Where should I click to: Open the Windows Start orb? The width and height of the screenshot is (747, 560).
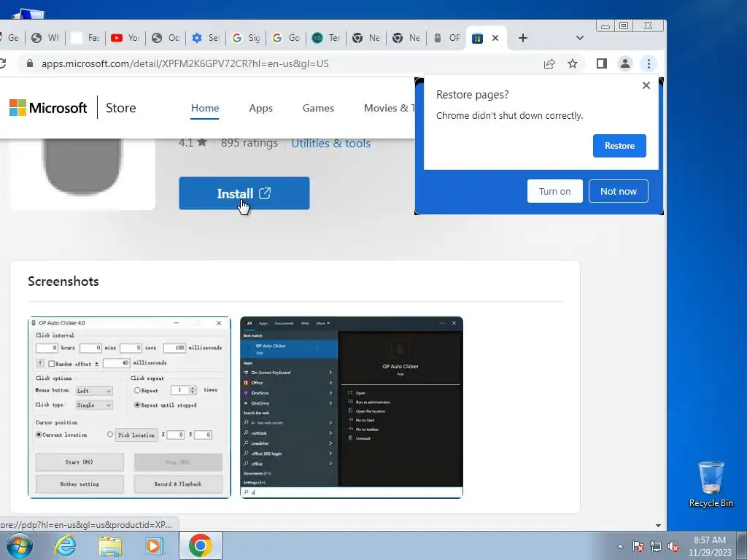[19, 545]
